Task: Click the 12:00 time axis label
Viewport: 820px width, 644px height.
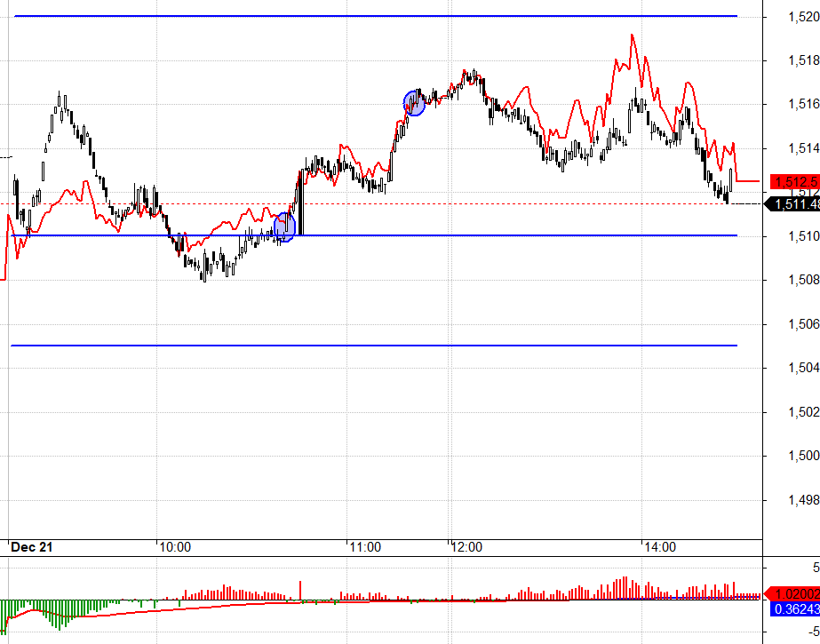Action: [x=466, y=547]
